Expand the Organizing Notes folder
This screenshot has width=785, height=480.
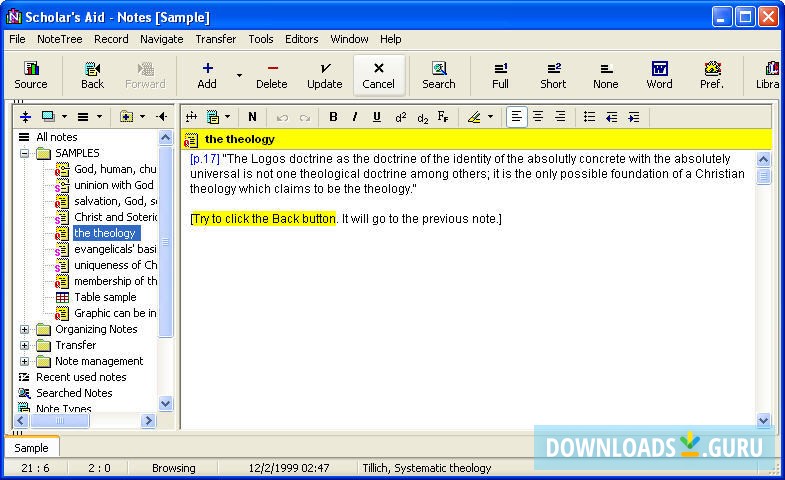[x=25, y=329]
